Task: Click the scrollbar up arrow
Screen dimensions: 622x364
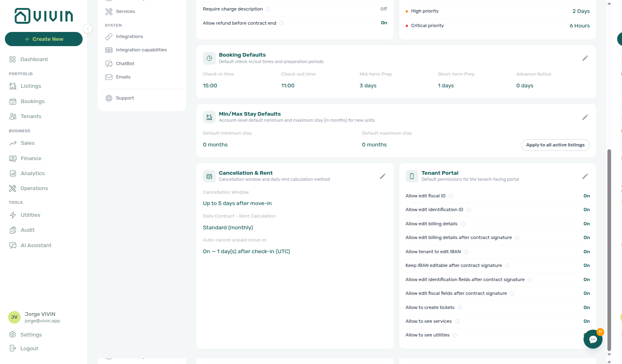Action: tap(609, 4)
